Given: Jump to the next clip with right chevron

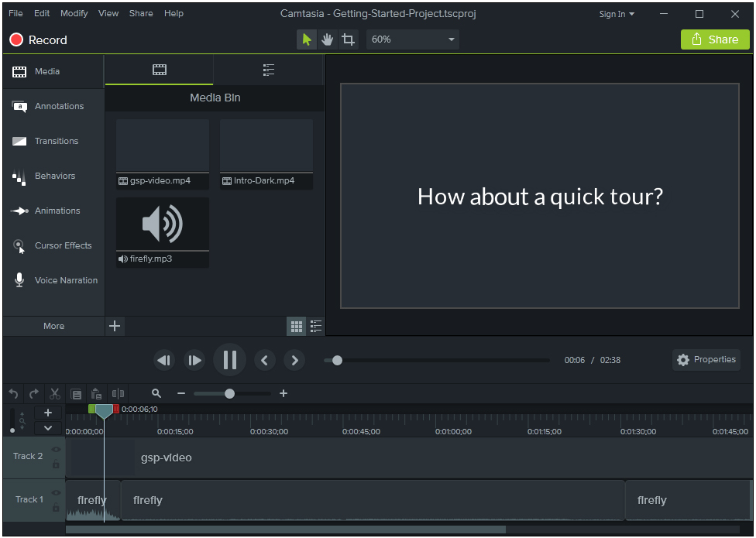Looking at the screenshot, I should tap(294, 360).
